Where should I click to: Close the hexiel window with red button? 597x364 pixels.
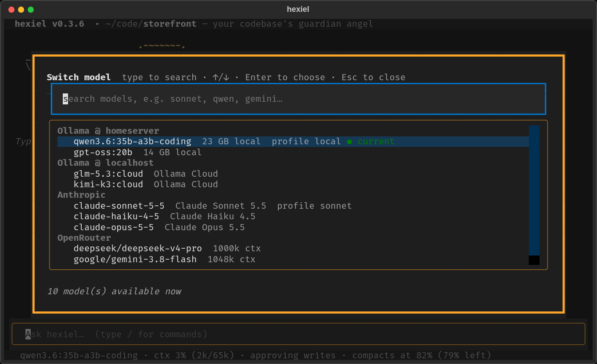coord(11,9)
